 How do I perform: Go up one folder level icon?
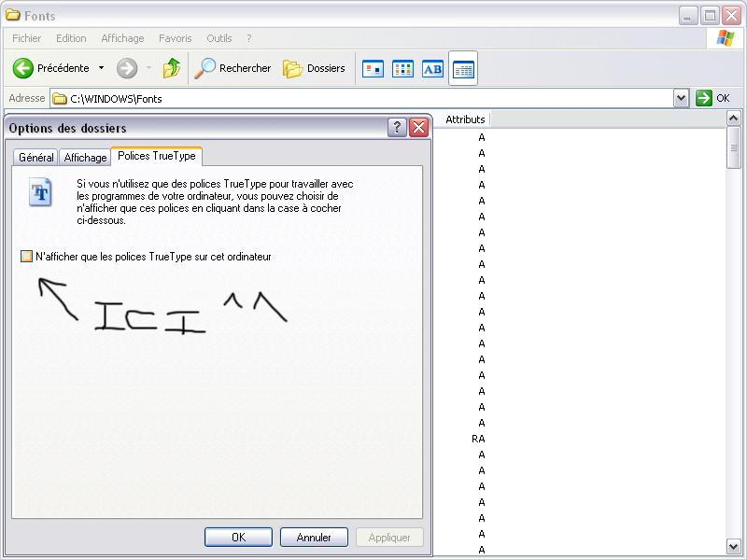pyautogui.click(x=172, y=68)
